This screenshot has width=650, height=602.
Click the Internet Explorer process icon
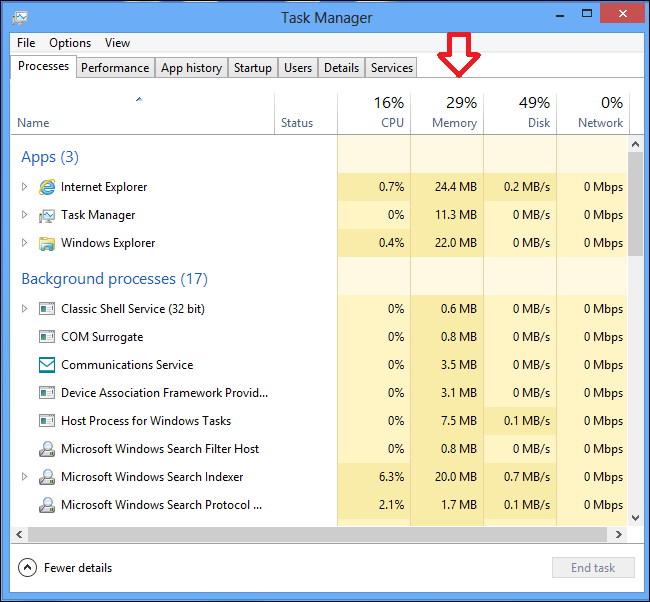(47, 187)
